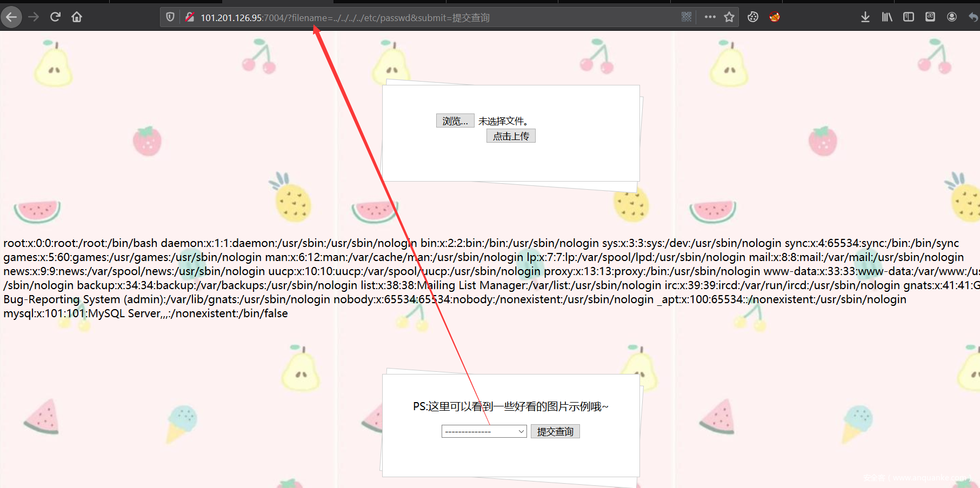The height and width of the screenshot is (488, 980).
Task: Bookmark this page with the star
Action: coord(729,17)
